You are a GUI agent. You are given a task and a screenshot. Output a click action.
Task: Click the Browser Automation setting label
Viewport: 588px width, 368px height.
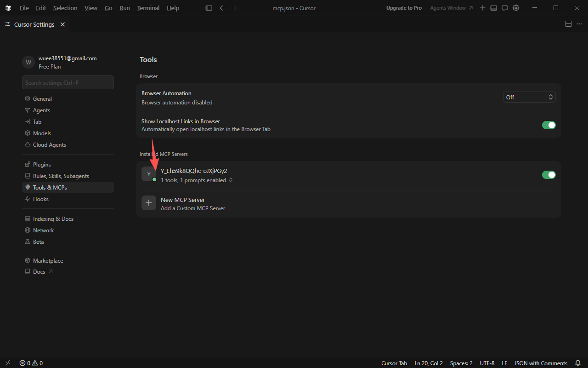166,93
